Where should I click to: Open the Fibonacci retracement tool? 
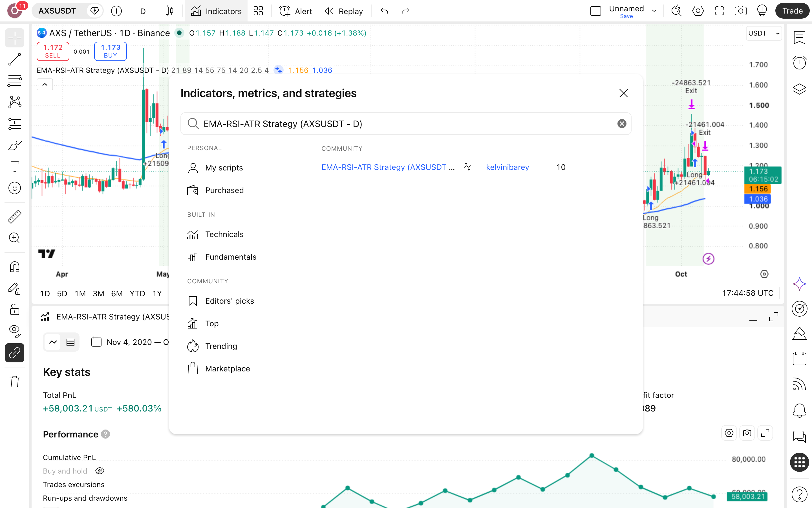click(x=14, y=81)
